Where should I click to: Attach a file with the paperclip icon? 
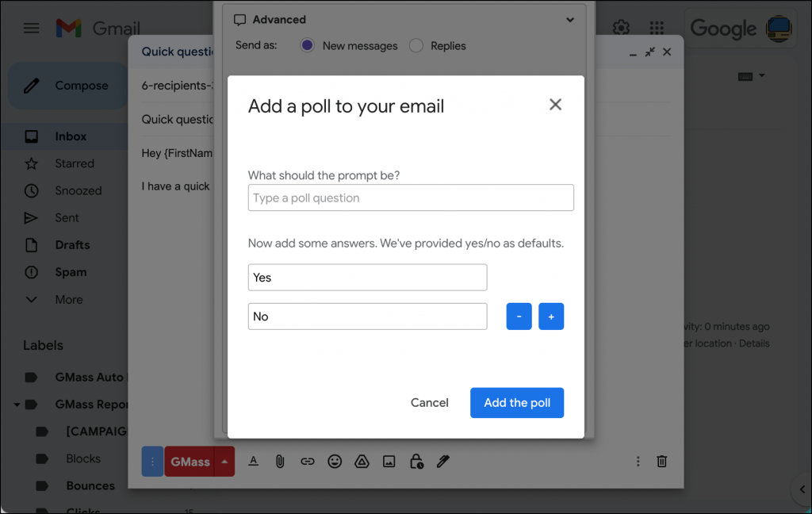point(280,461)
